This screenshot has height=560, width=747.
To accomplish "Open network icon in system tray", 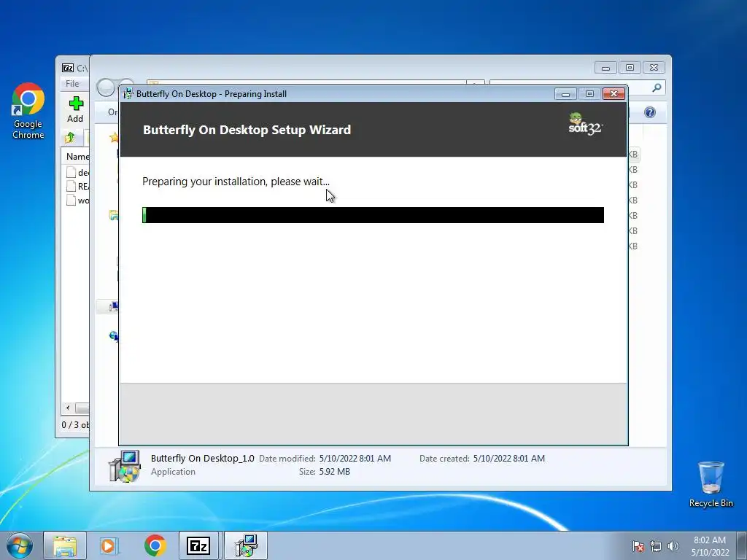I will [x=656, y=546].
